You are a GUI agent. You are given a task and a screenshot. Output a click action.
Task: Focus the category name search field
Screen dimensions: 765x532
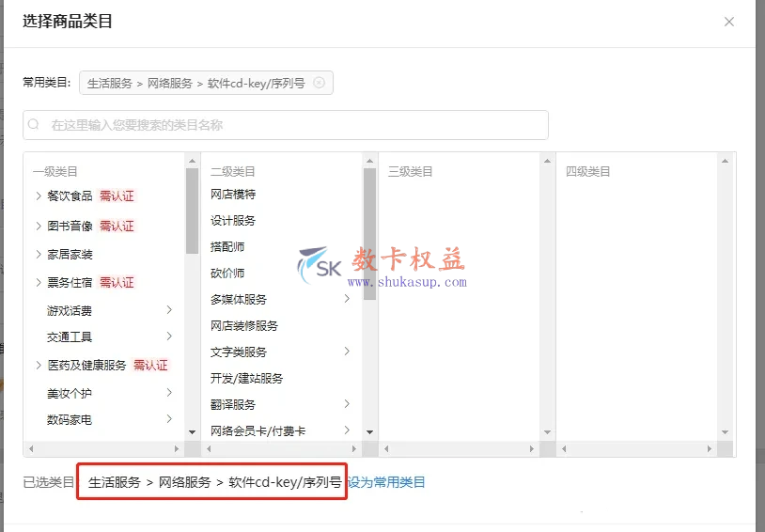[286, 125]
